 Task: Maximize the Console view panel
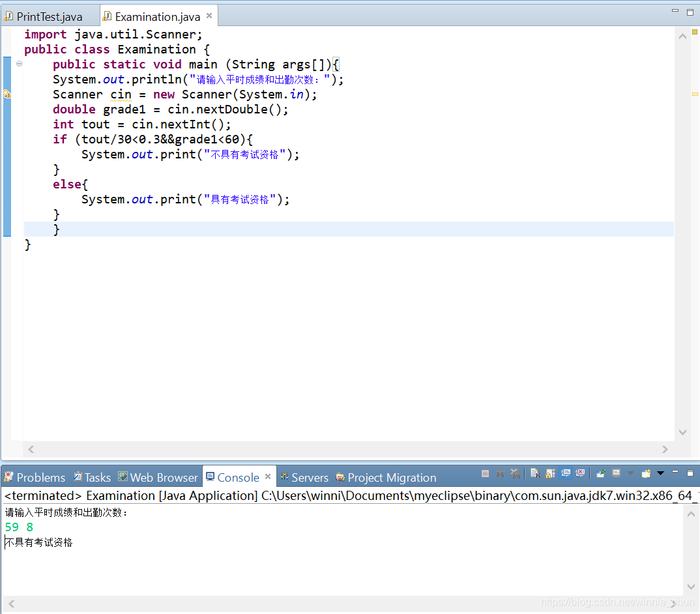pos(690,473)
